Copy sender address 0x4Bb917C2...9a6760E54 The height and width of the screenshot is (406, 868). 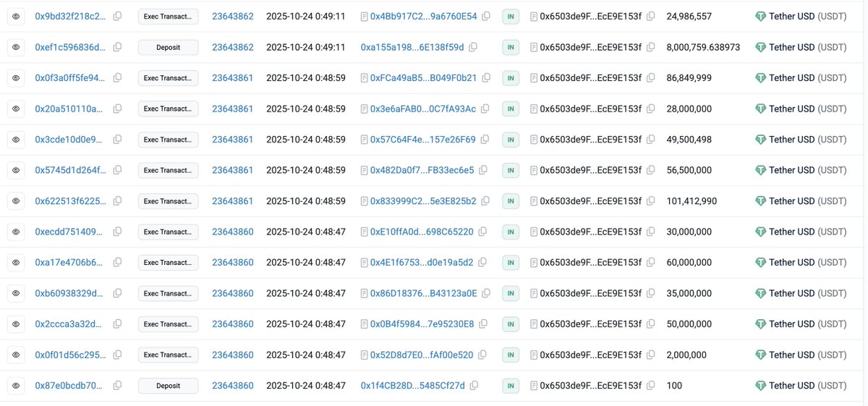(486, 16)
